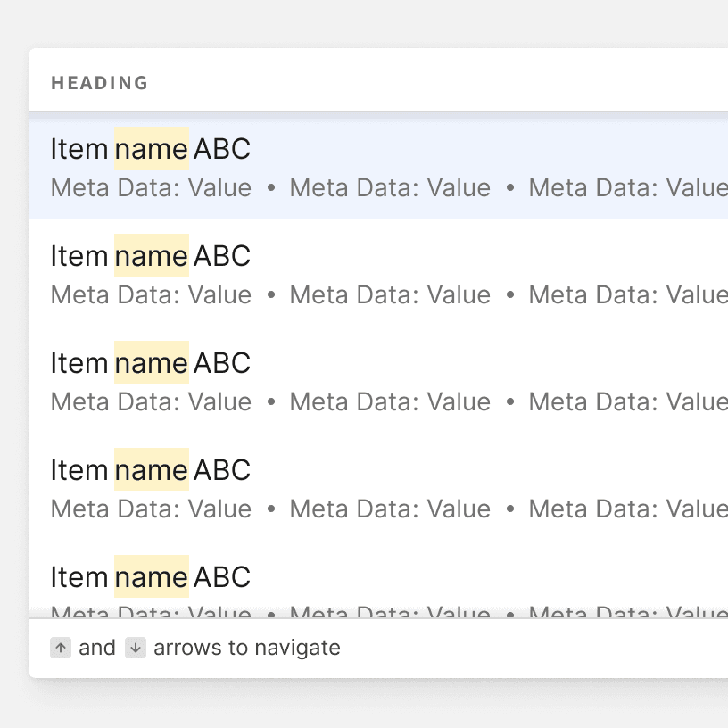Click the yellow highlighted "name" in first result
728x728 pixels.
[x=152, y=149]
